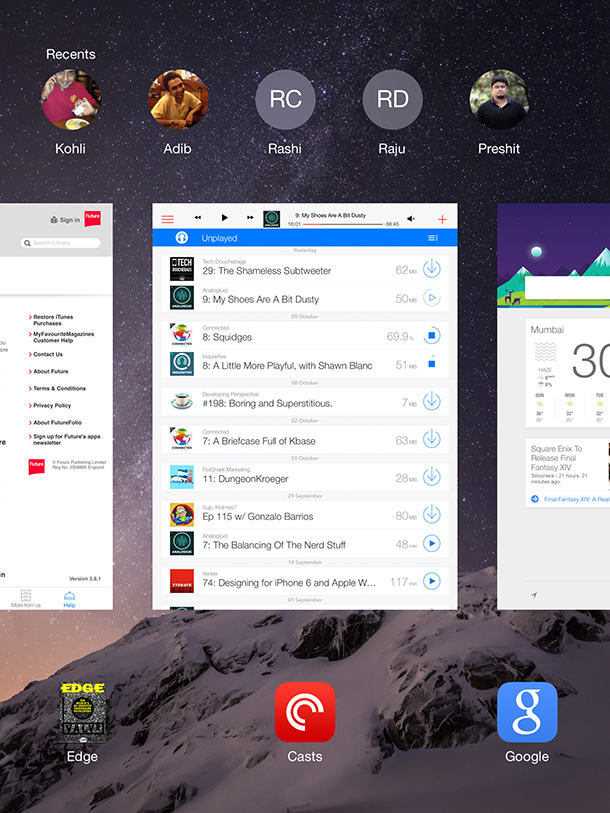Image resolution: width=610 pixels, height=813 pixels.
Task: Open the Inquisitive podcast artwork
Action: (x=182, y=364)
